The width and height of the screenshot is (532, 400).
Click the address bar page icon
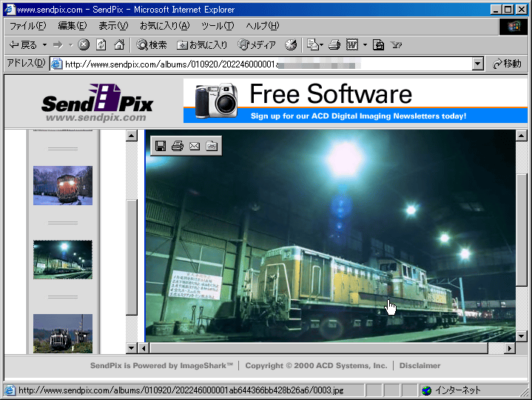pyautogui.click(x=57, y=64)
